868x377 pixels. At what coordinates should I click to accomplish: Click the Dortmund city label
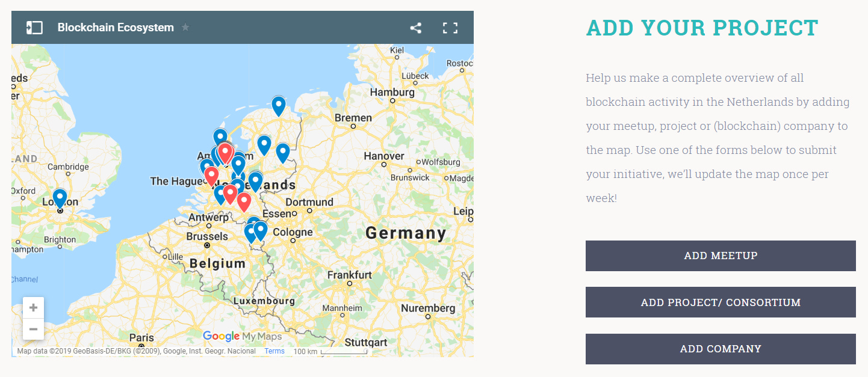click(309, 202)
